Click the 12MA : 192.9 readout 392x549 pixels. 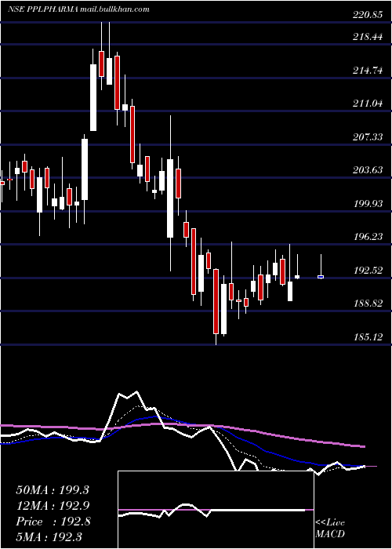pyautogui.click(x=53, y=506)
